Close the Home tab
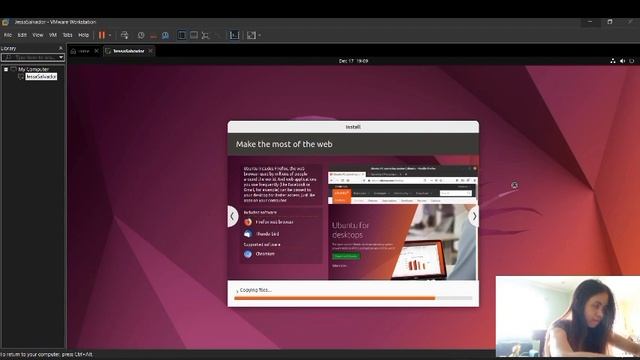Image resolution: width=640 pixels, height=360 pixels. click(96, 51)
